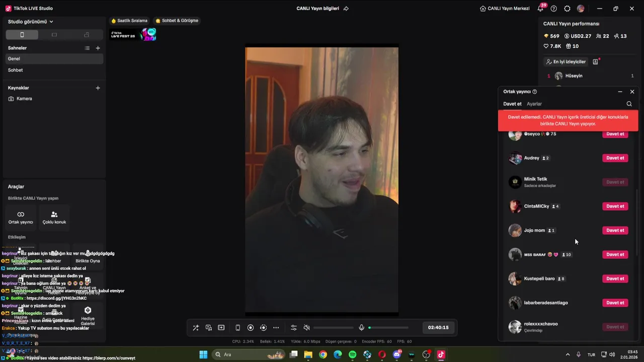The width and height of the screenshot is (644, 362).
Task: Adjust the microphone volume slider
Action: (x=388, y=328)
